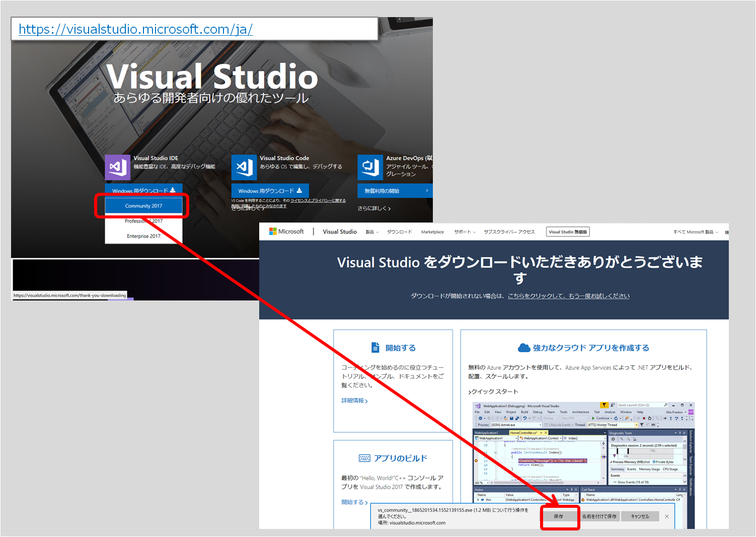
Task: Click 開始する link below Hello World text
Action: coord(354,502)
